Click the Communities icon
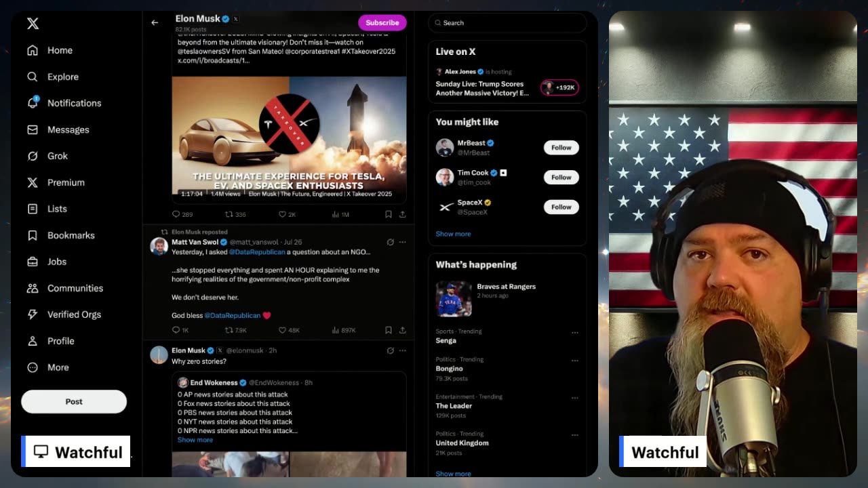Screen dimensions: 868x488 [x=33, y=288]
